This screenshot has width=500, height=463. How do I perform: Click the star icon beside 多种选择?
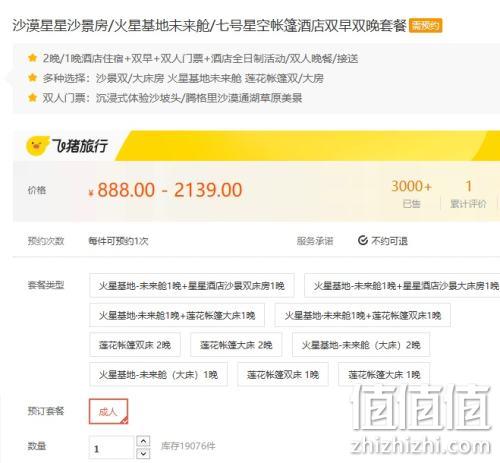point(32,78)
